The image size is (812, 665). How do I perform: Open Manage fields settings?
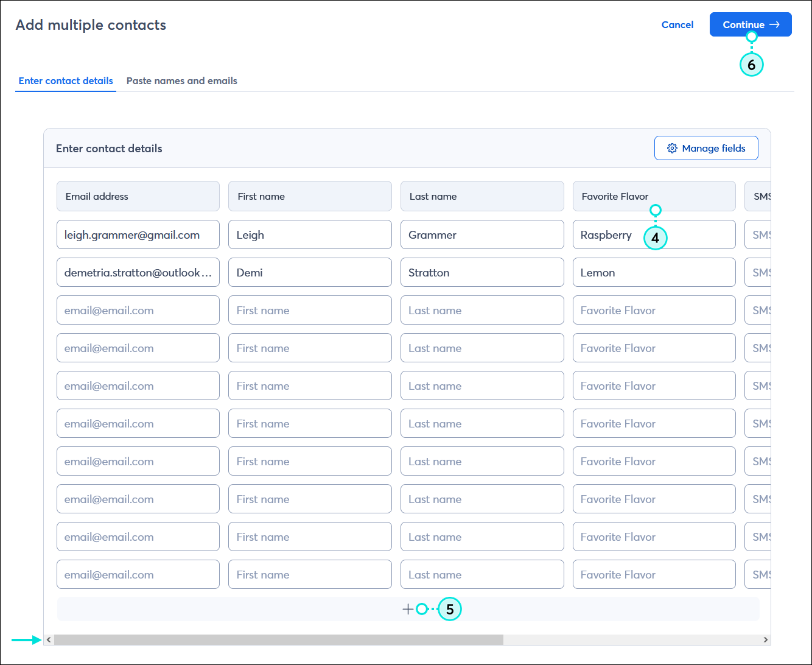tap(706, 148)
